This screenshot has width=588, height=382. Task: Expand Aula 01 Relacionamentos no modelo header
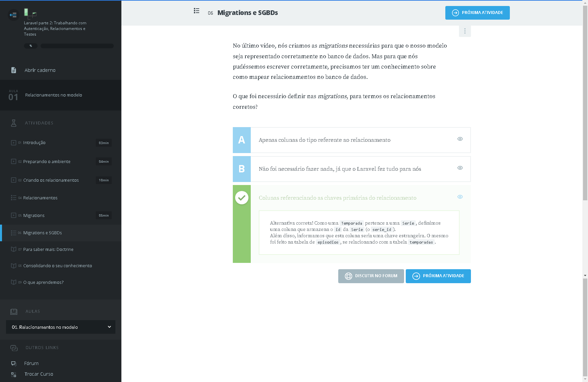[x=61, y=95]
